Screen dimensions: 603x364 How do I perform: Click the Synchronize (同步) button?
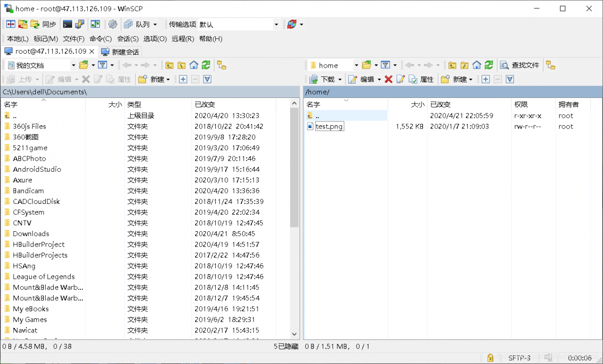pyautogui.click(x=43, y=24)
